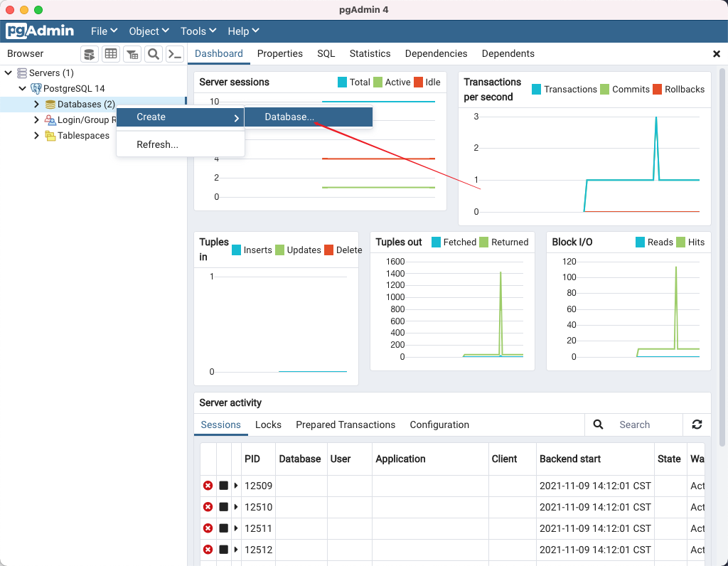Switch to the Properties tab

pyautogui.click(x=280, y=54)
